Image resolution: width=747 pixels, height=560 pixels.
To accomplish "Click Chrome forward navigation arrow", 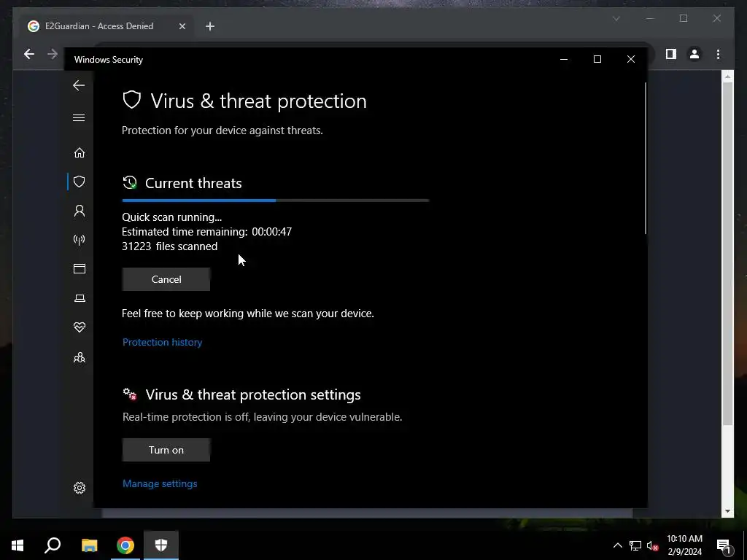I will [53, 54].
